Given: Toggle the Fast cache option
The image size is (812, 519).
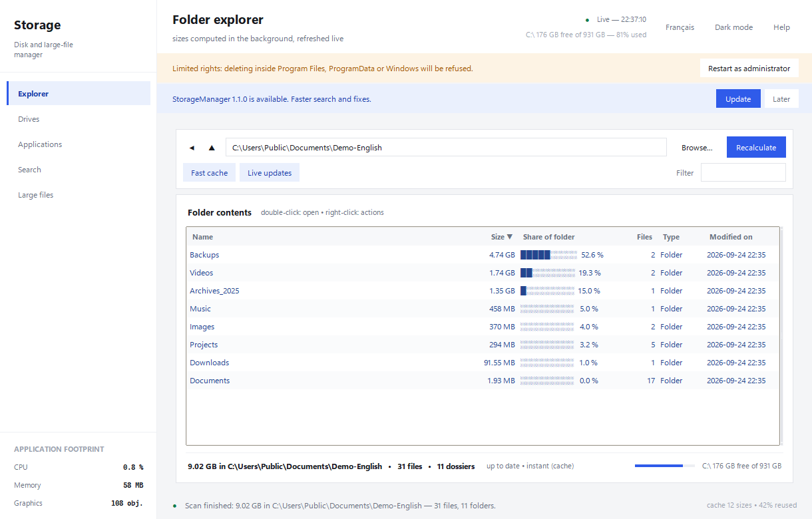Looking at the screenshot, I should click(209, 173).
